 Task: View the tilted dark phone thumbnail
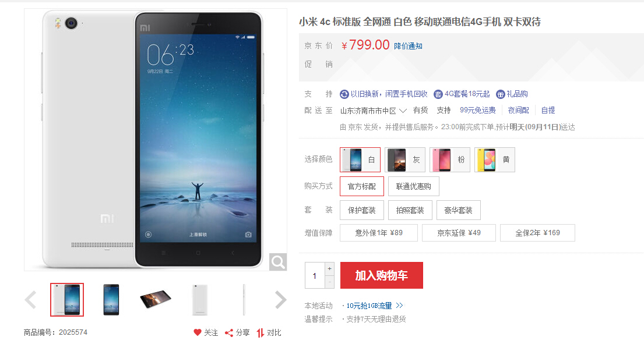click(155, 300)
